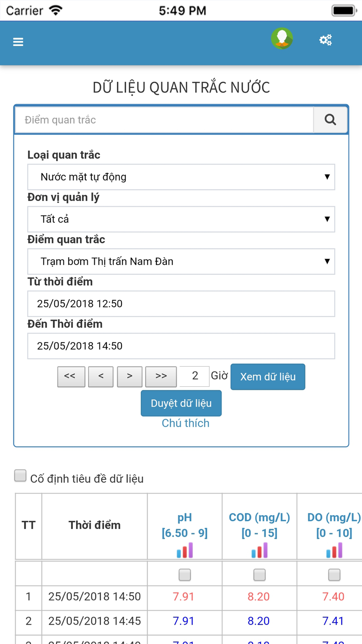The width and height of the screenshot is (362, 644).
Task: Check the COD column checkbox
Action: pos(260,574)
